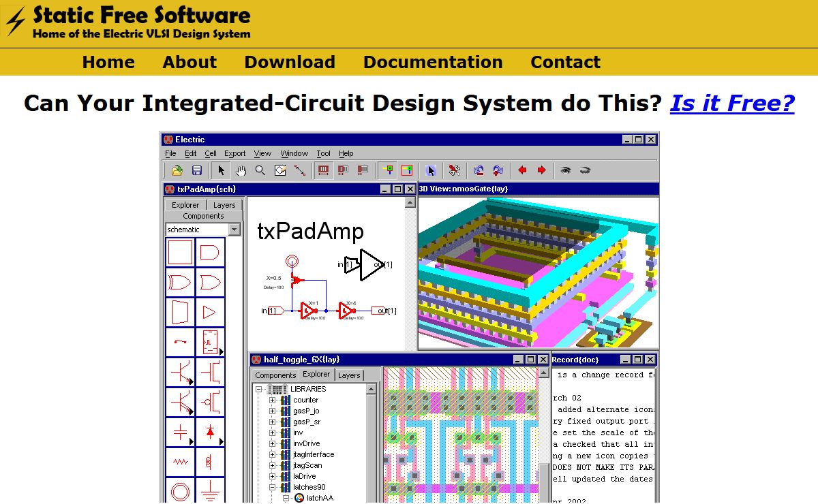
Task: Open the Download page in navigation
Action: click(x=290, y=62)
